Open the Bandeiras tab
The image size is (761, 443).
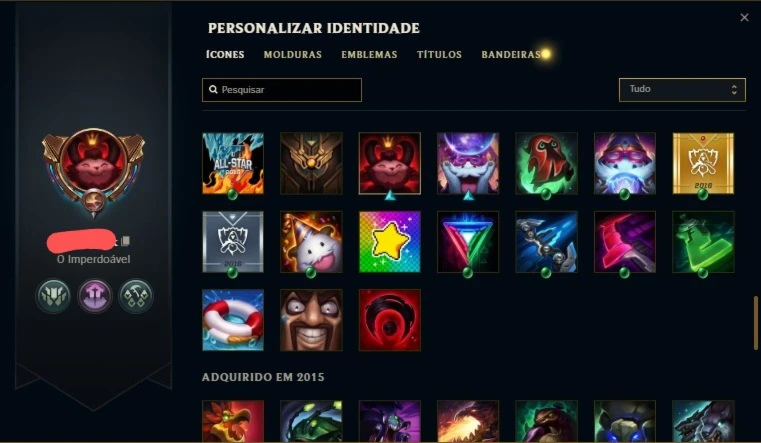[x=511, y=55]
